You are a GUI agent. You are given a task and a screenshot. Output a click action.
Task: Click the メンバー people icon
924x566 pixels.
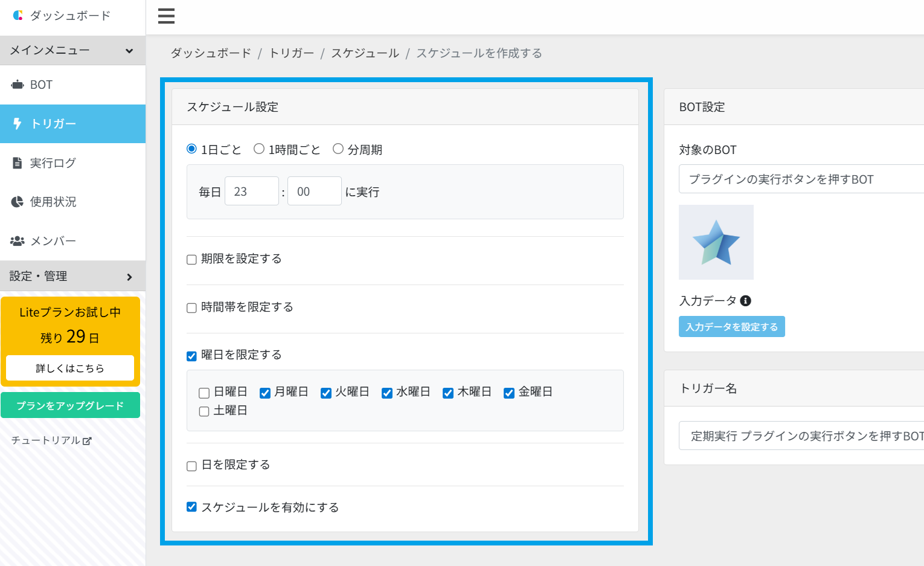tap(18, 241)
